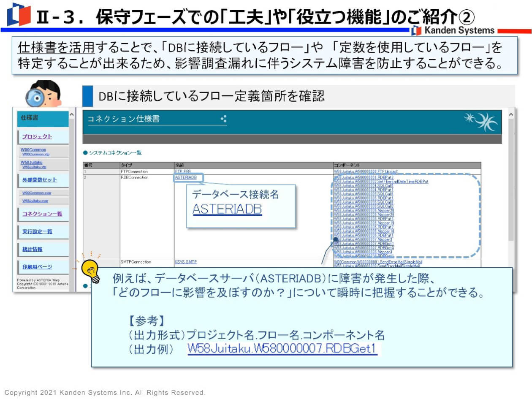Open the W580000004.SQLCall1 component link
This screenshot has height=399, width=532.
(364, 186)
